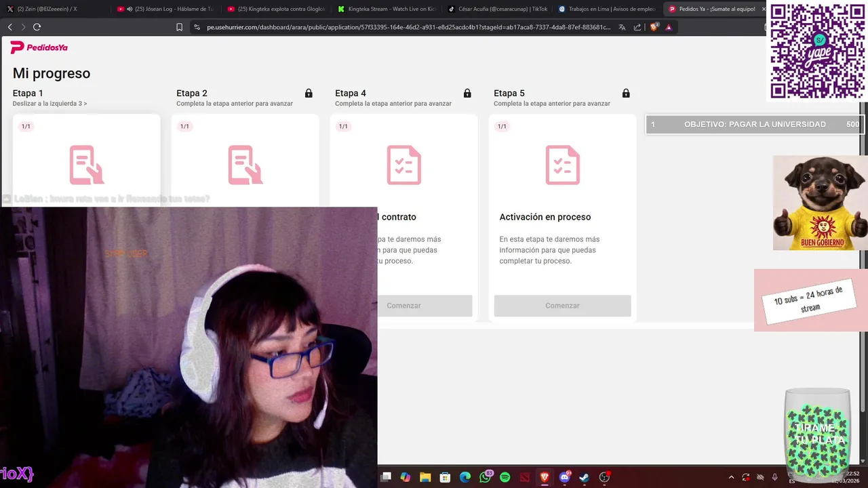Open File Explorer from the taskbar

click(425, 477)
